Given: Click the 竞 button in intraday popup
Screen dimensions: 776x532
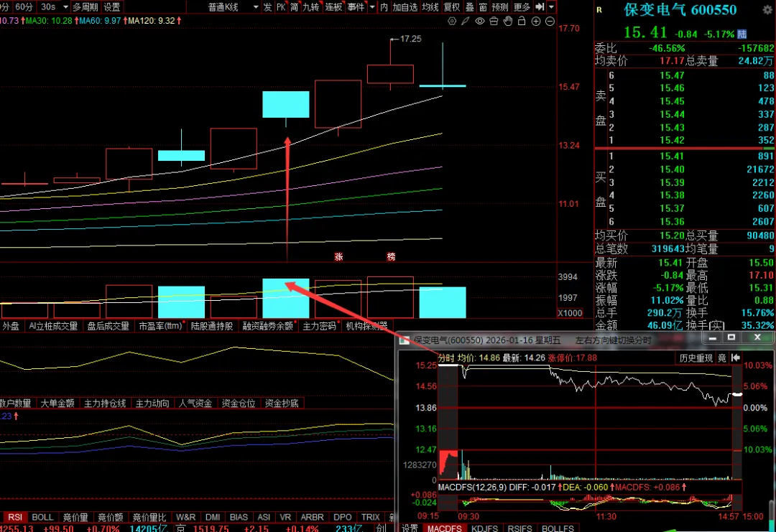Looking at the screenshot, I should [721, 358].
